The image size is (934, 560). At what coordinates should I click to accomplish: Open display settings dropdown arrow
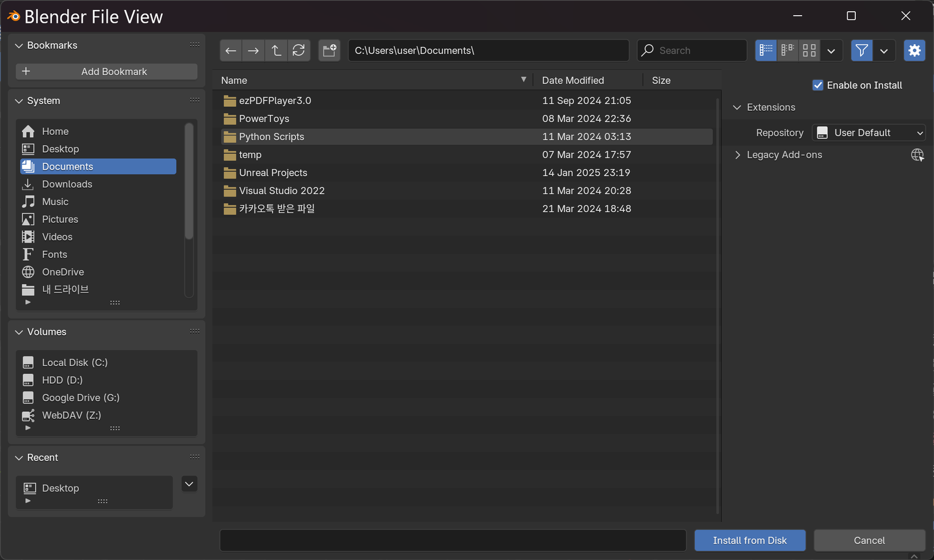pos(831,51)
